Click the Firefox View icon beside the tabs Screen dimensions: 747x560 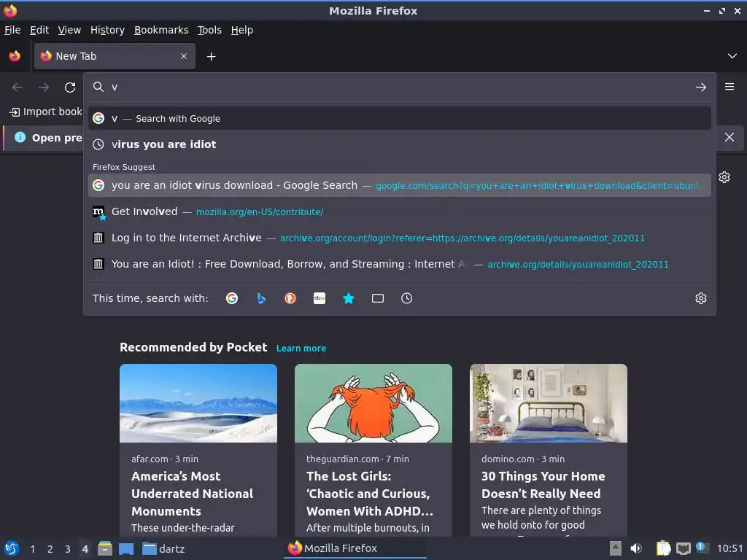click(x=15, y=56)
